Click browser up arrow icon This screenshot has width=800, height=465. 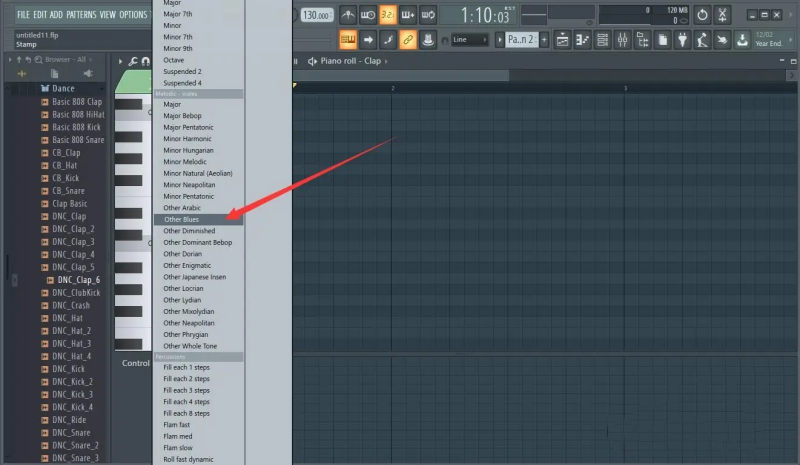click(x=19, y=60)
